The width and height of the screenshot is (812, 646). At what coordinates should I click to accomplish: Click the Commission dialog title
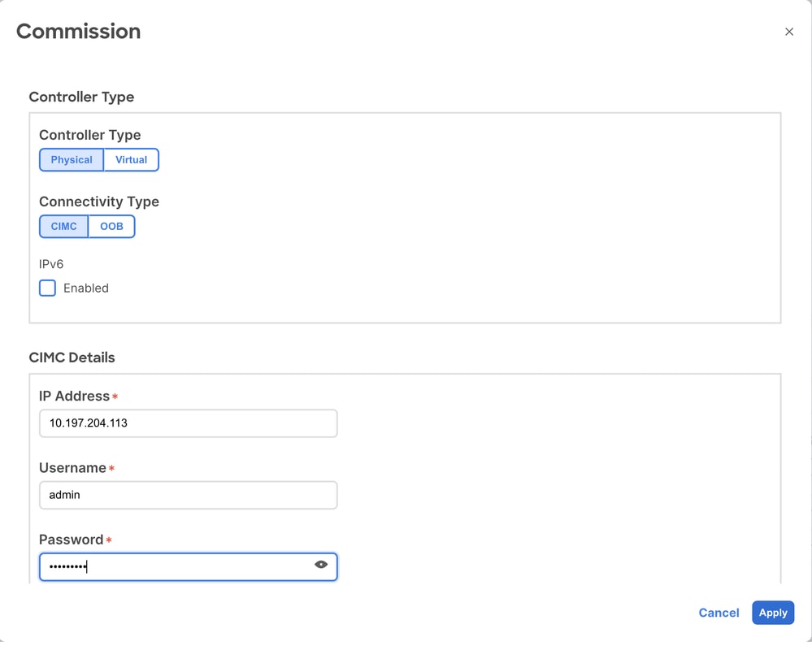click(x=78, y=32)
